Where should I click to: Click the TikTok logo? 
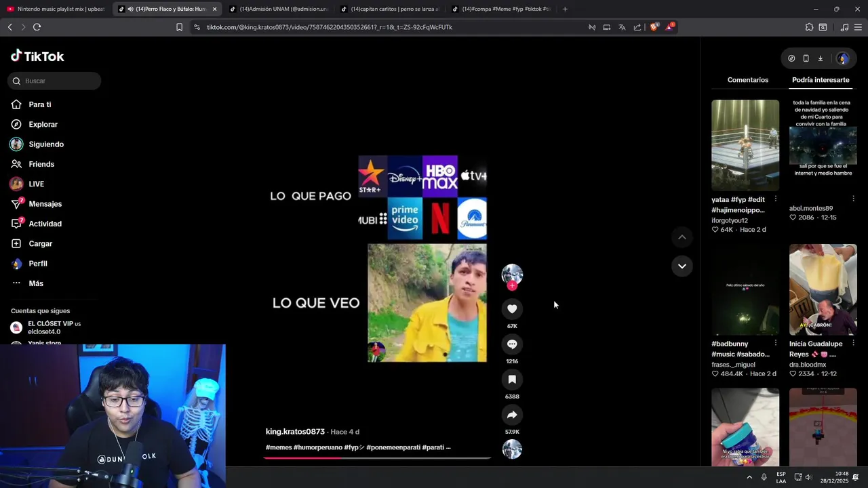click(x=37, y=56)
